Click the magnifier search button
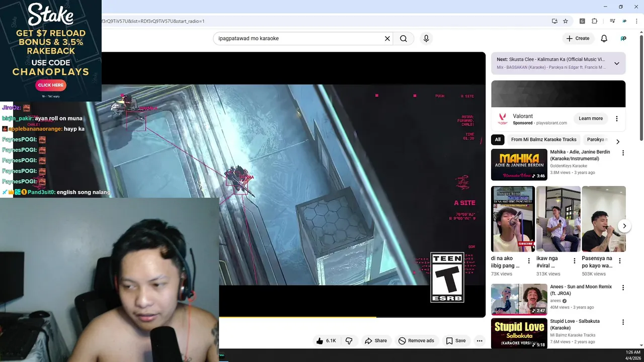The image size is (644, 362). click(x=404, y=38)
